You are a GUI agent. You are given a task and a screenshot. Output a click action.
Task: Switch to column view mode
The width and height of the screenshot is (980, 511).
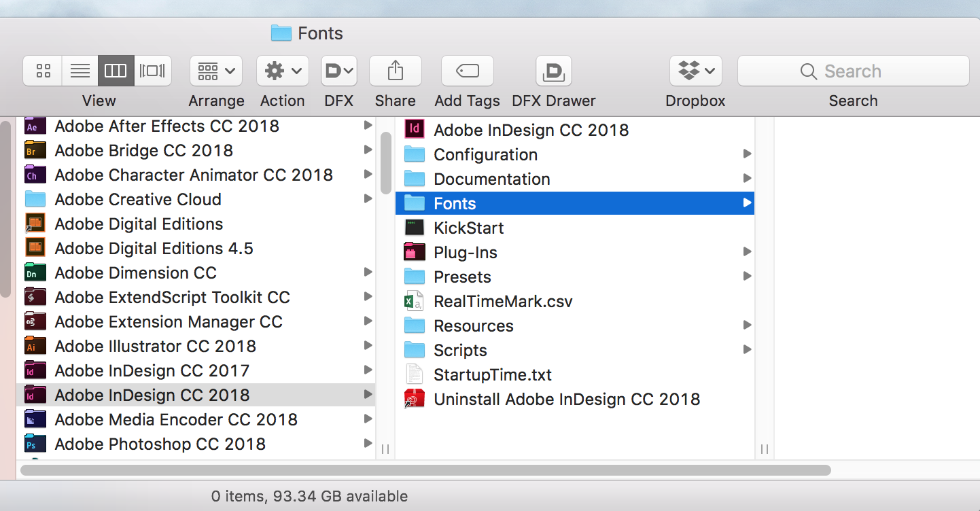point(116,71)
